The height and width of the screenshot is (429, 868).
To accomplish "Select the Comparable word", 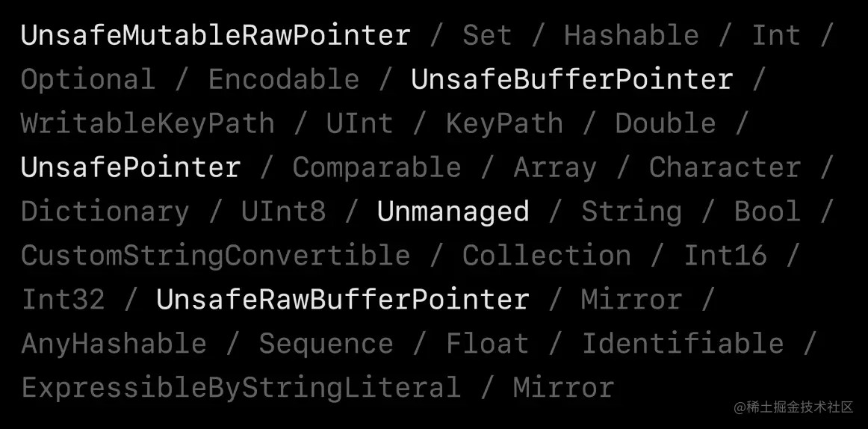I will [x=377, y=167].
